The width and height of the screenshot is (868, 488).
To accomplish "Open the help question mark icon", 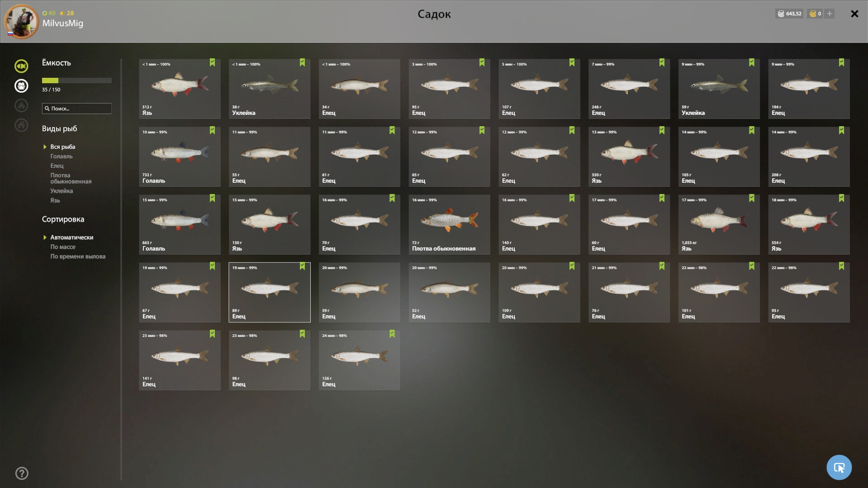I will click(22, 474).
